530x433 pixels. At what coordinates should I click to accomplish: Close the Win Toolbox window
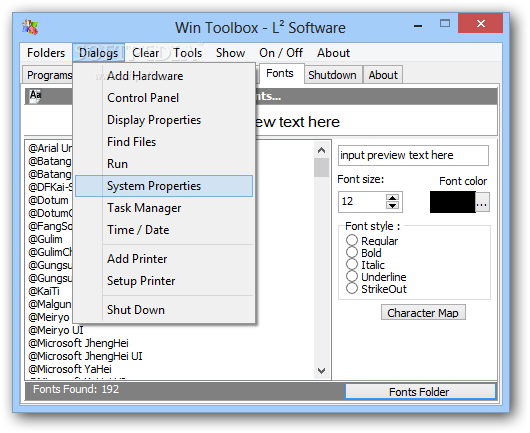[480, 23]
